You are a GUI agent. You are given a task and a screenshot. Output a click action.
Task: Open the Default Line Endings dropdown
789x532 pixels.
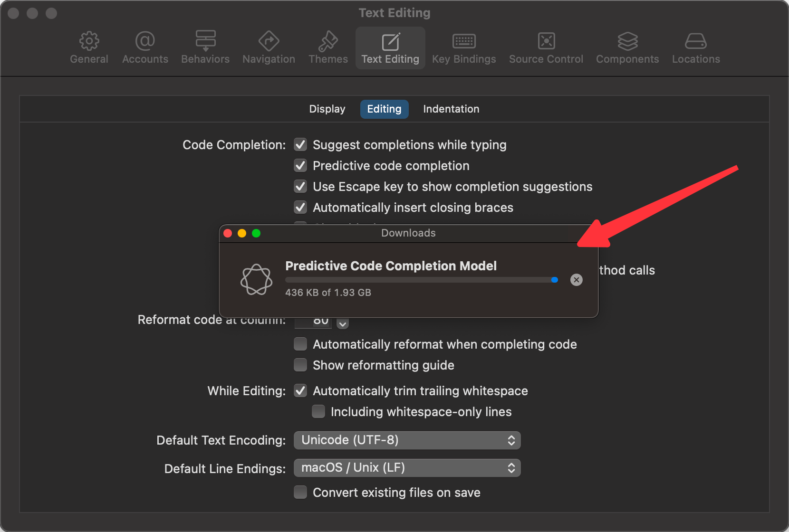(407, 468)
